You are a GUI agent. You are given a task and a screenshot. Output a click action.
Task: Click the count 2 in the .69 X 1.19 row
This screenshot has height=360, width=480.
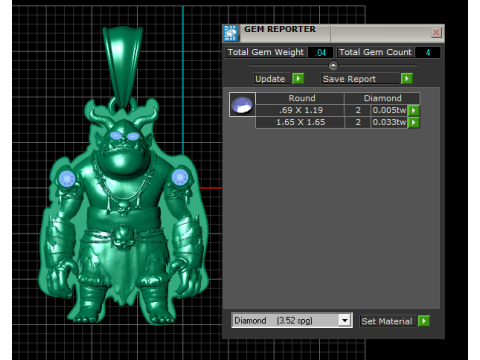[358, 110]
